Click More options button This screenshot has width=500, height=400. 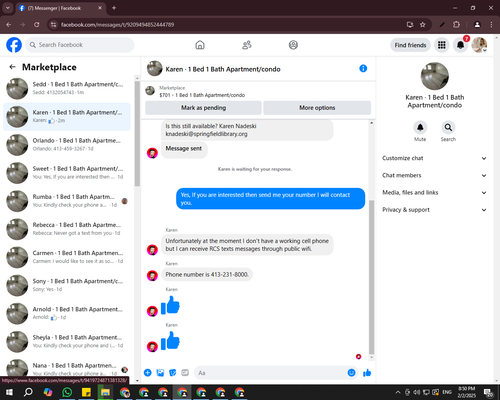[x=317, y=108]
